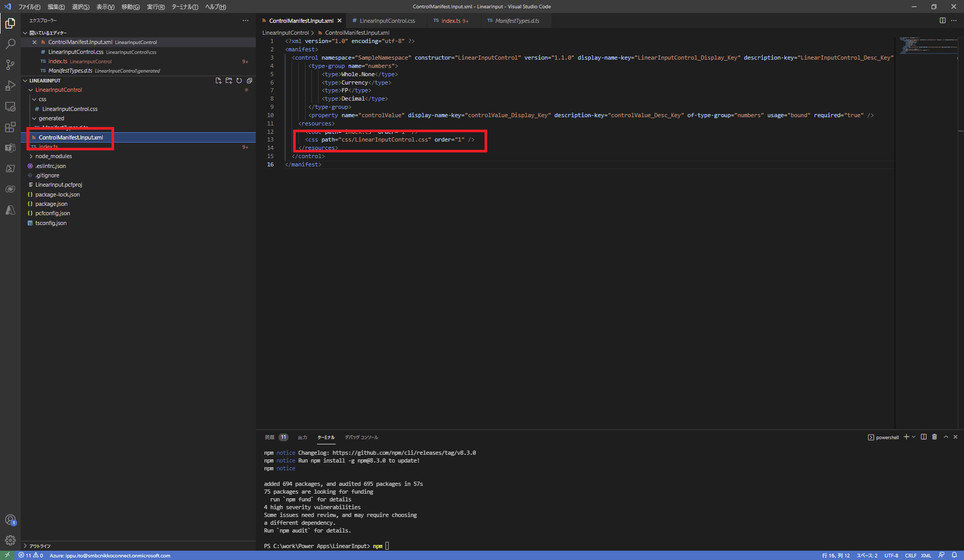Open the Run and Debug view
964x560 pixels.
(10, 86)
